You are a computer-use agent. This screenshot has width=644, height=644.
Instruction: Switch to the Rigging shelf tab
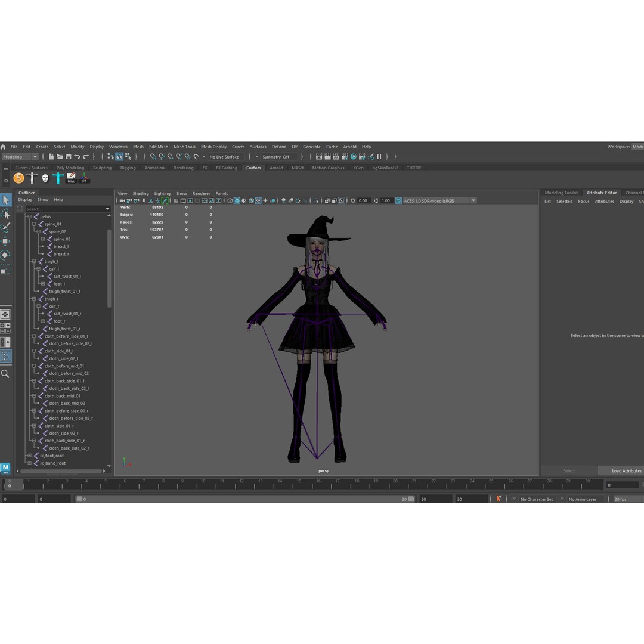point(128,168)
